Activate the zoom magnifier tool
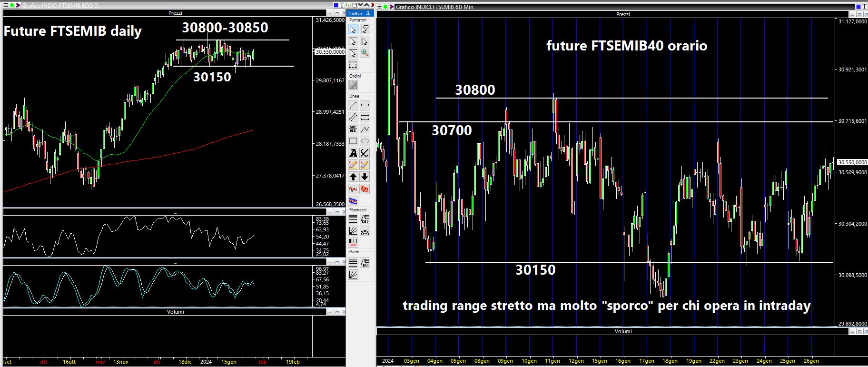This screenshot has width=868, height=367. click(x=365, y=53)
